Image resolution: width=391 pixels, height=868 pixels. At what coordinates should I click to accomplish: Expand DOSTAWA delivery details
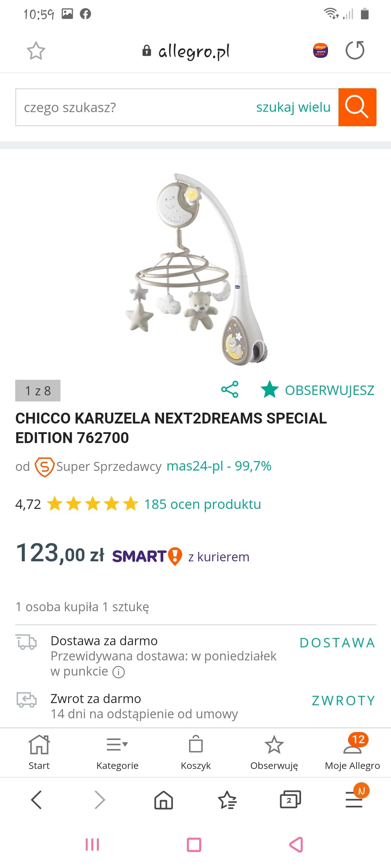(337, 643)
